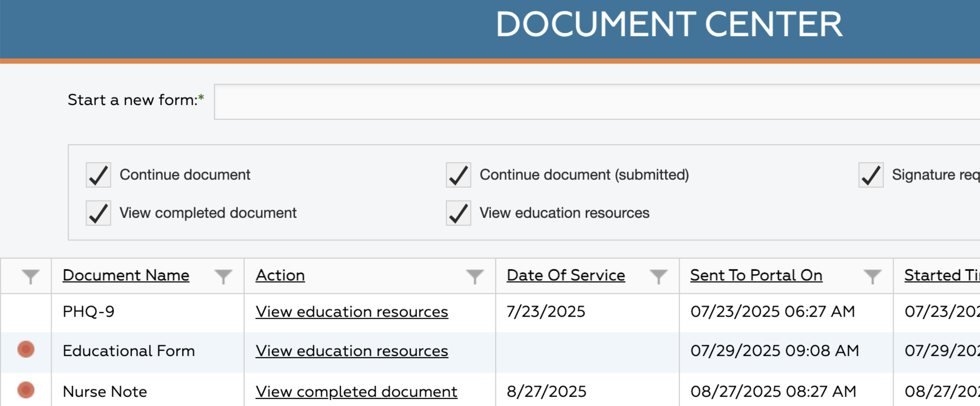Open PHQ-9 View education resources link

click(351, 311)
